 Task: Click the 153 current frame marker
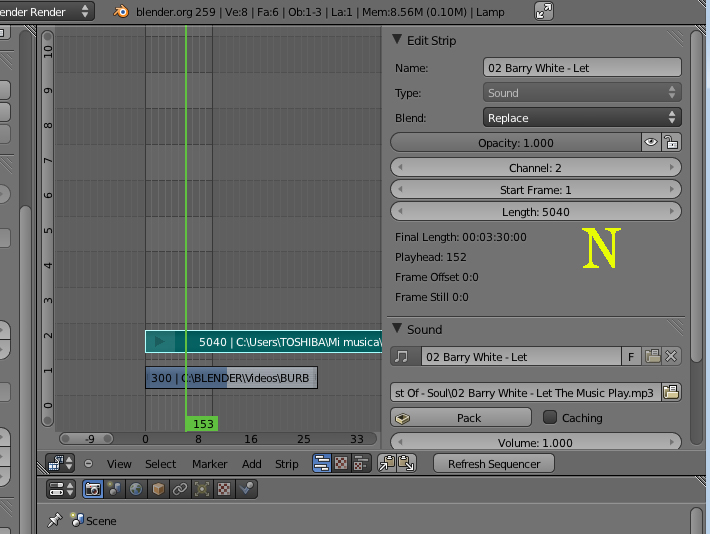tap(201, 423)
